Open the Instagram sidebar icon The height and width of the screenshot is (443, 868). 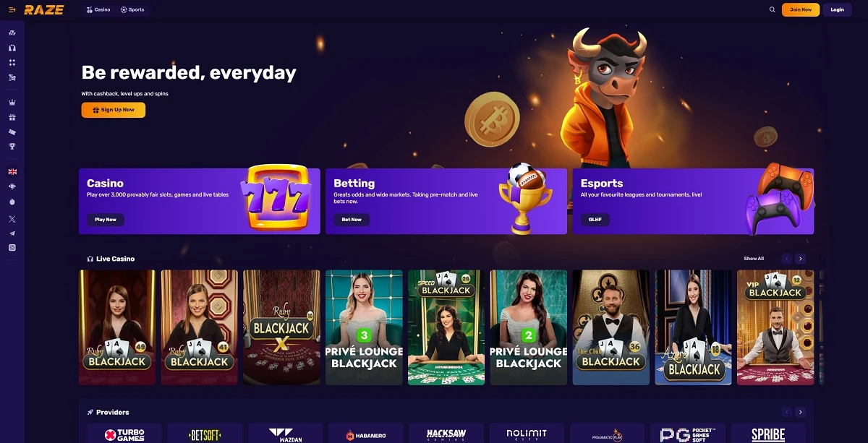click(x=12, y=247)
